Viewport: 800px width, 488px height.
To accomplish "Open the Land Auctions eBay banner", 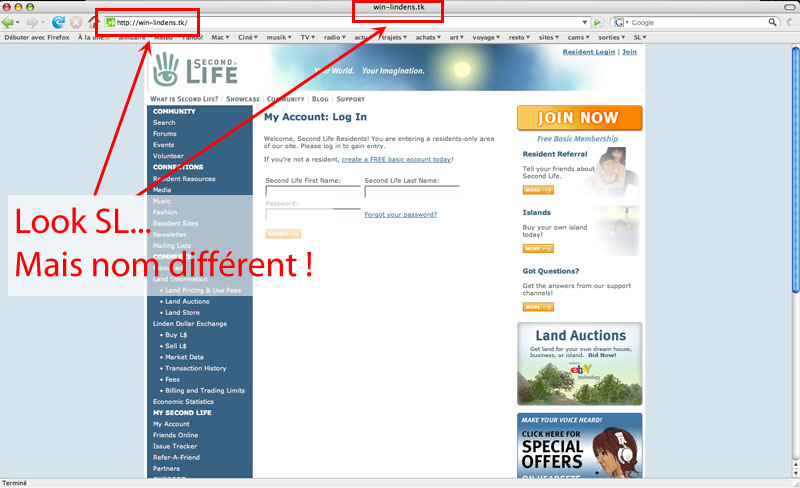I will pyautogui.click(x=580, y=363).
